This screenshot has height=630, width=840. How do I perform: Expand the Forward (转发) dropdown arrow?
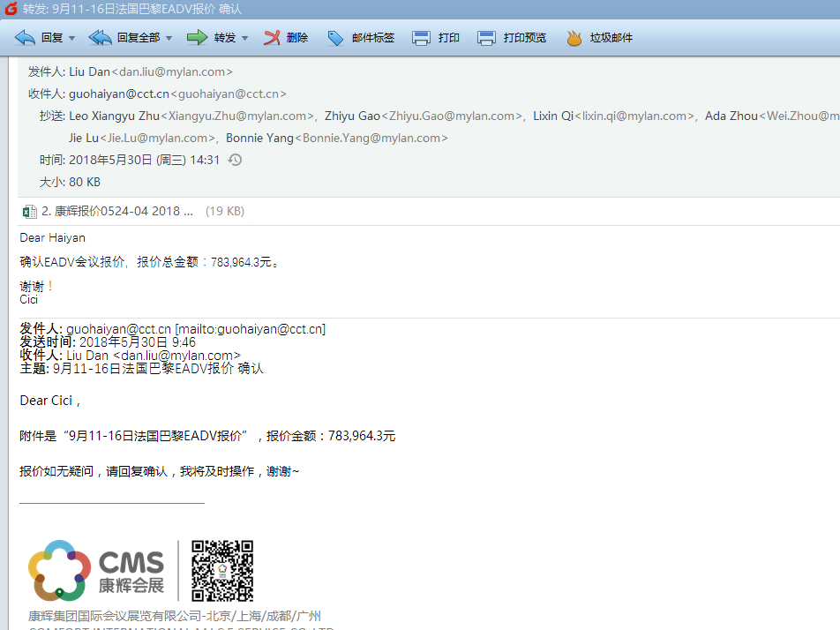click(244, 39)
